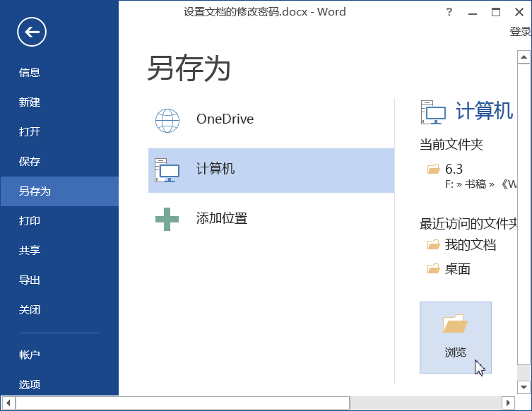Click the folder icon beside 我的文档

(x=433, y=244)
